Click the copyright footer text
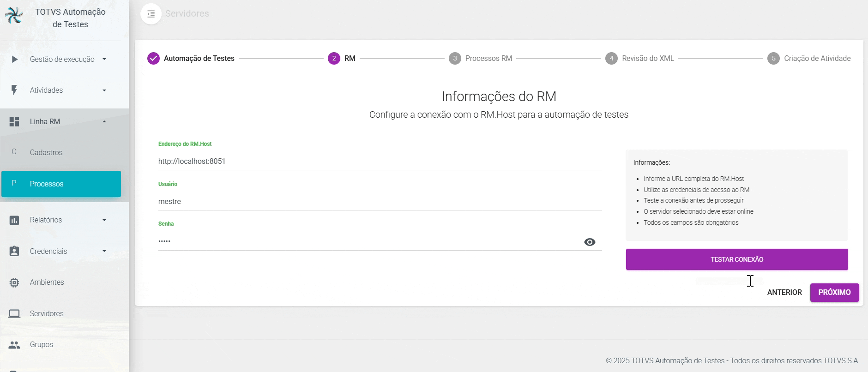The image size is (868, 372). 732,361
